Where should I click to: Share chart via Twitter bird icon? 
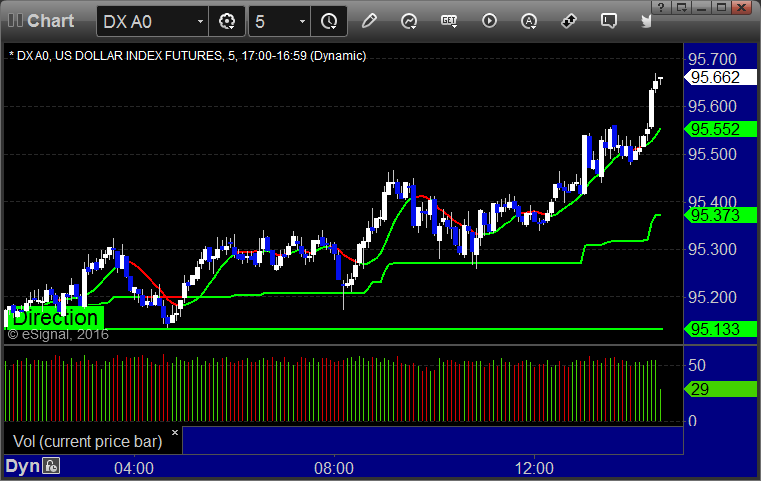[646, 21]
